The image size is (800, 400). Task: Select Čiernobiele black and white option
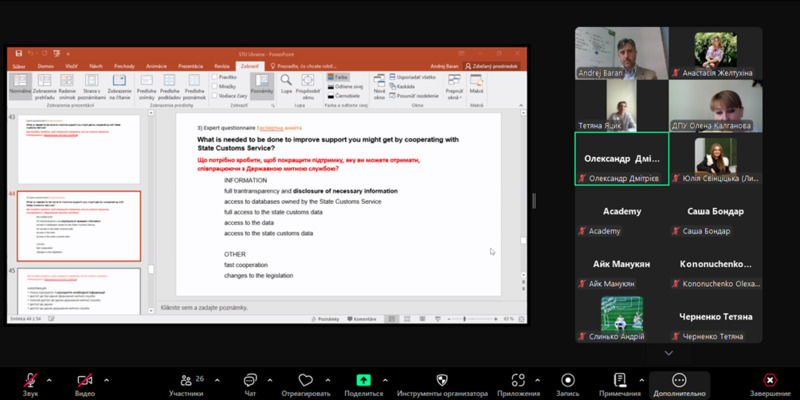(x=343, y=95)
